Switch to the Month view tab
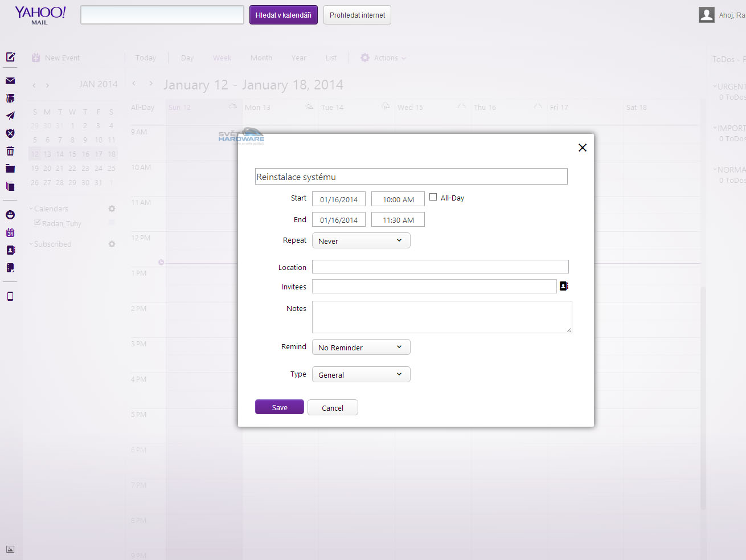This screenshot has height=560, width=746. (x=261, y=58)
